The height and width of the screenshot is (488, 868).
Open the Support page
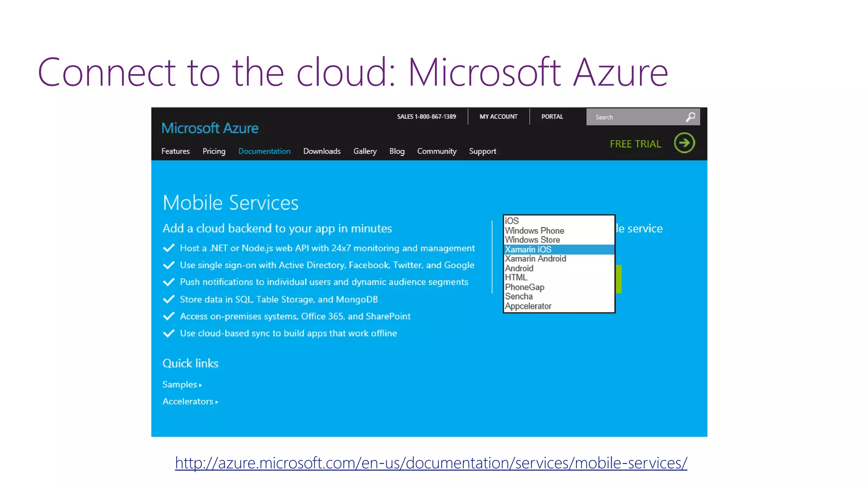tap(483, 151)
